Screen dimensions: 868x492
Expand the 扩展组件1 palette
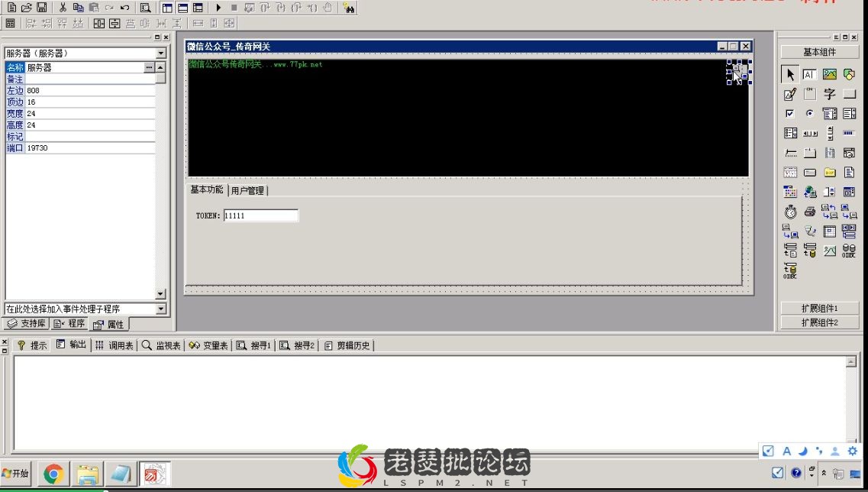pos(819,308)
